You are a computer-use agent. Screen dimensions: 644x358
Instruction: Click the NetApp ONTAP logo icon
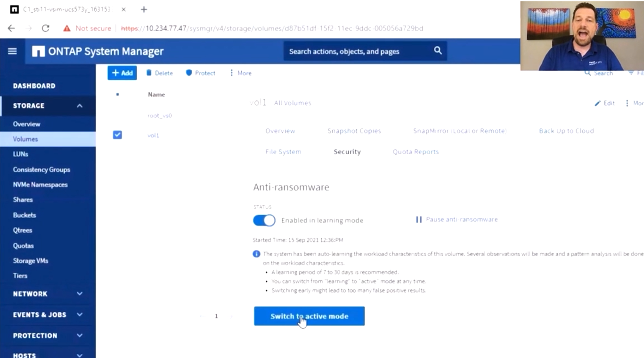pyautogui.click(x=38, y=51)
